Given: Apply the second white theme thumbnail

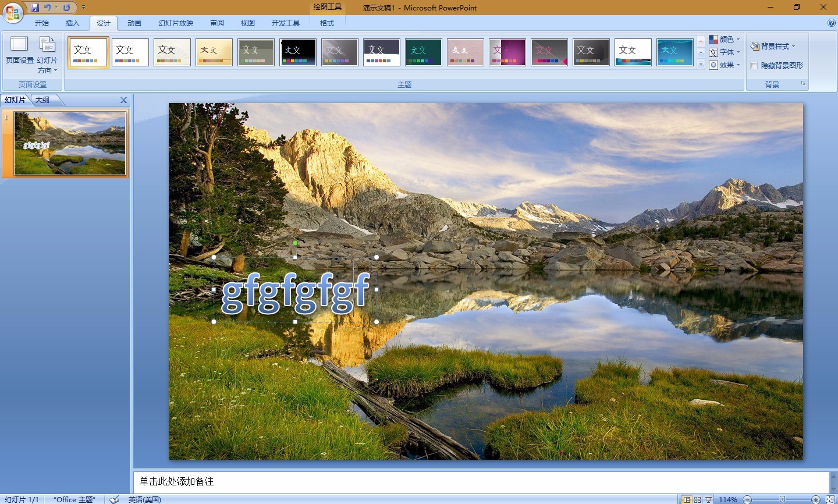Looking at the screenshot, I should [x=130, y=52].
